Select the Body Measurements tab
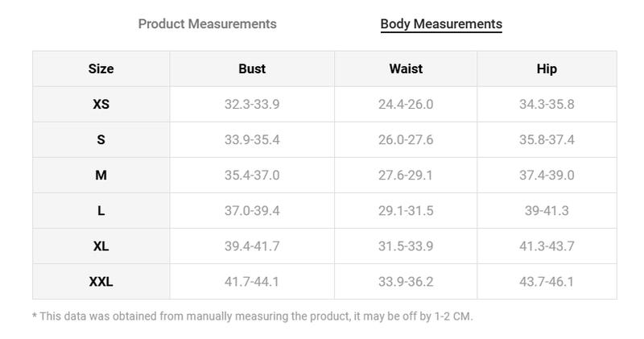Viewport: 644px width, 339px height. point(441,24)
